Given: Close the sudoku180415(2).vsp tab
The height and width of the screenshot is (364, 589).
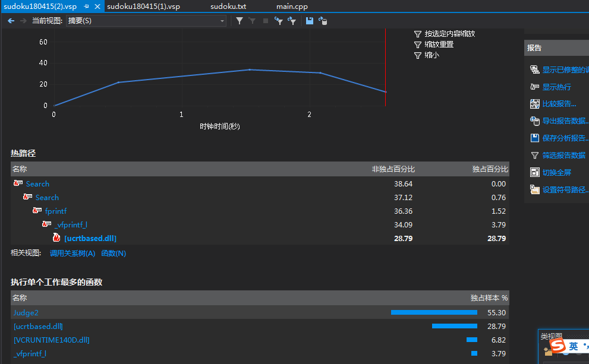Looking at the screenshot, I should click(x=98, y=6).
